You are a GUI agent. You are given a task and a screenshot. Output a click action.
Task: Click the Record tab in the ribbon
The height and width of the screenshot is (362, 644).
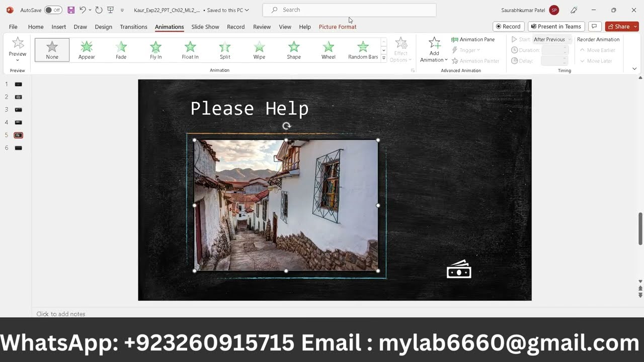click(x=235, y=27)
